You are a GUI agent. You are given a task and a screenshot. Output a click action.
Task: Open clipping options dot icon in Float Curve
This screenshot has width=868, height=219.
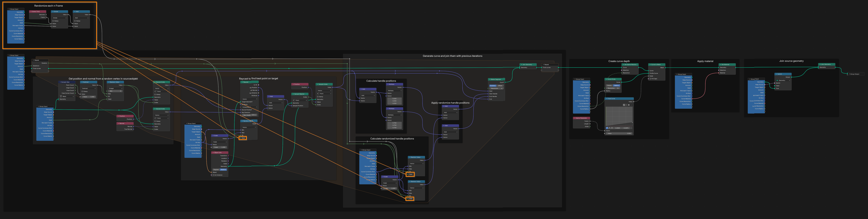[x=629, y=105]
